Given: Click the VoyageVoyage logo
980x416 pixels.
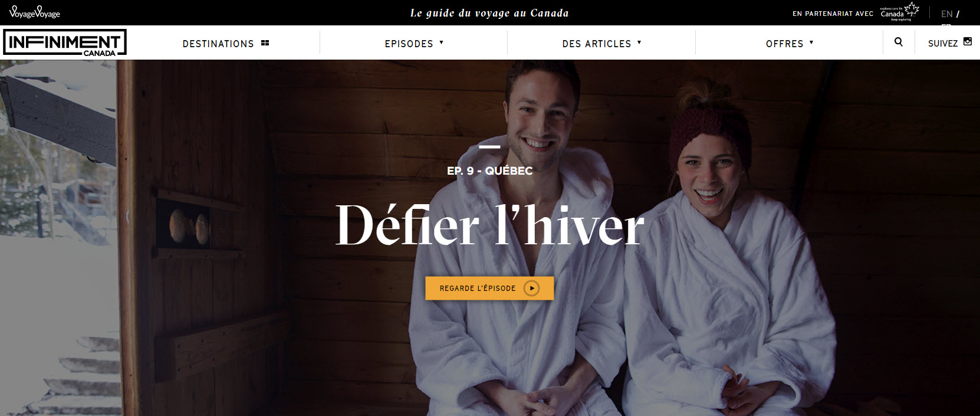Looking at the screenshot, I should point(35,12).
